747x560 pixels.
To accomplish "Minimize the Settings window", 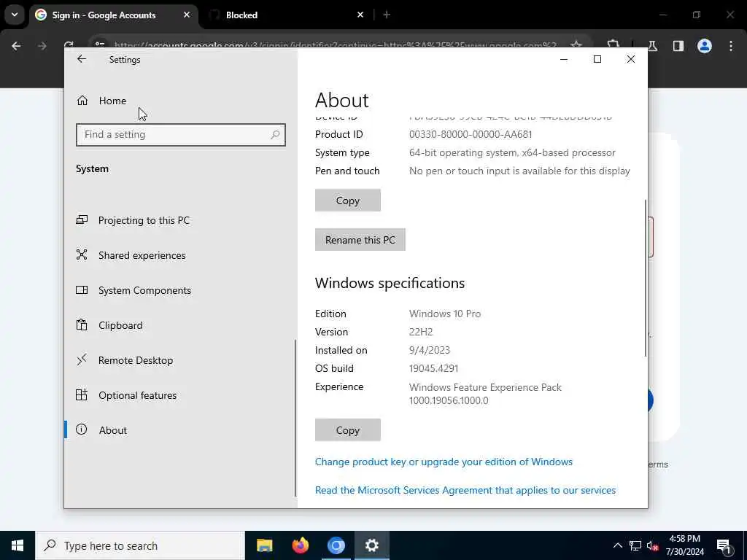I will (564, 60).
